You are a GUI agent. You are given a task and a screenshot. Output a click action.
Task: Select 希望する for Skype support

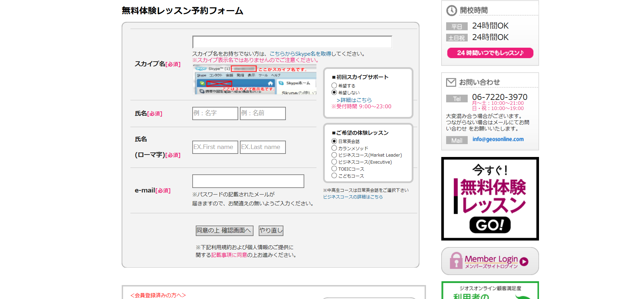click(334, 86)
